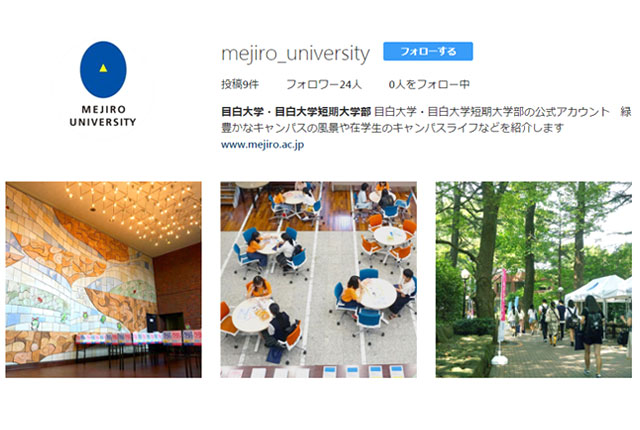Open the overhead study tables photo
The image size is (640, 430).
318,279
